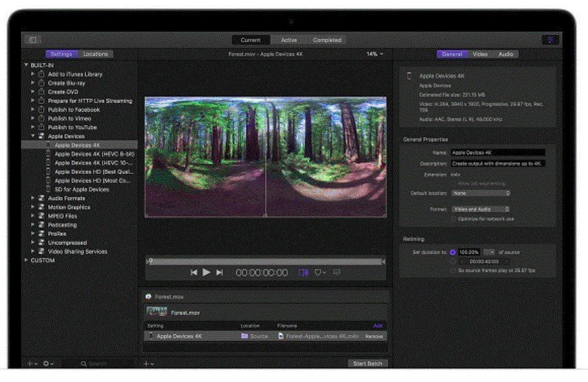Click the batch icon next to Forest.mov header

point(148,296)
